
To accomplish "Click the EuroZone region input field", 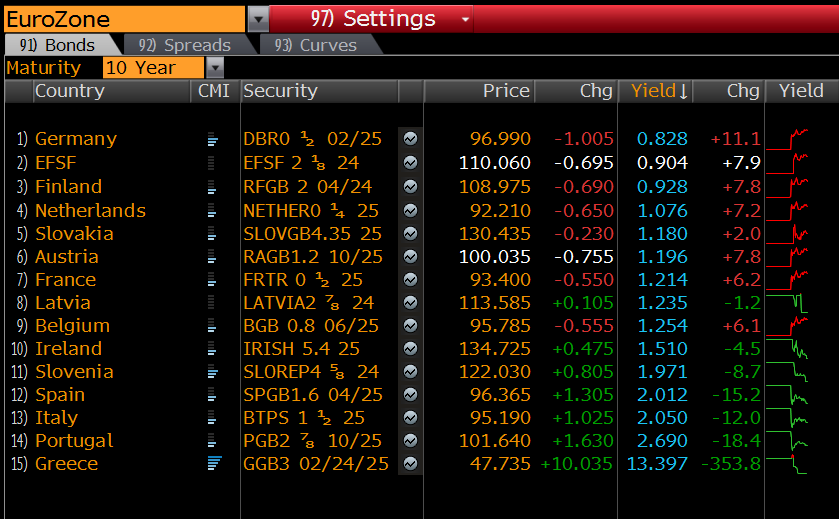I will pos(125,20).
